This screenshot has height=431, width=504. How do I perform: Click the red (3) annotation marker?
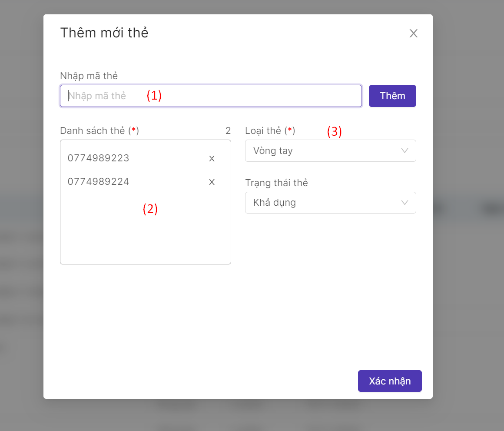(x=335, y=132)
